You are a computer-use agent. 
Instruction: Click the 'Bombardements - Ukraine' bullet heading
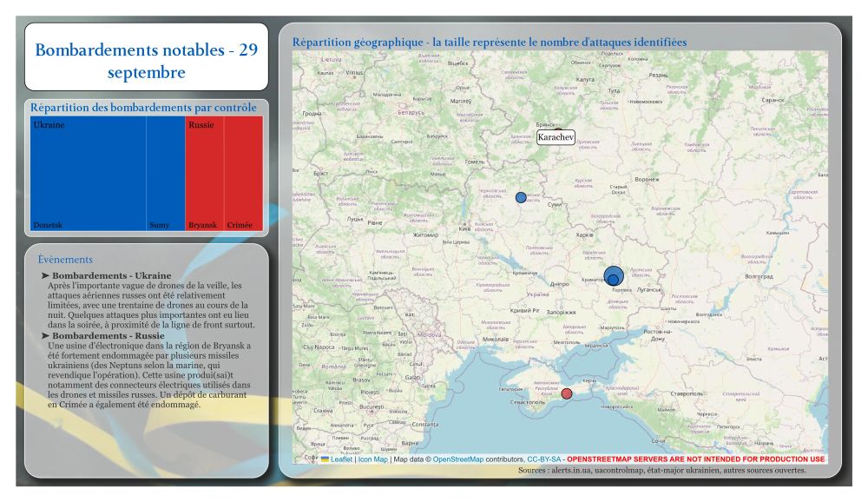pyautogui.click(x=111, y=275)
